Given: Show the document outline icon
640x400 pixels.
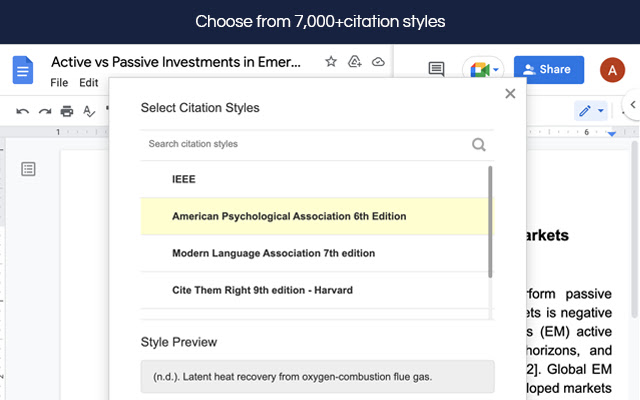Looking at the screenshot, I should (x=29, y=168).
